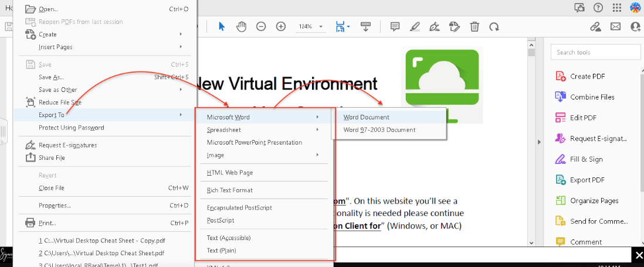
Task: Click the rotate page icon
Action: pos(494,26)
